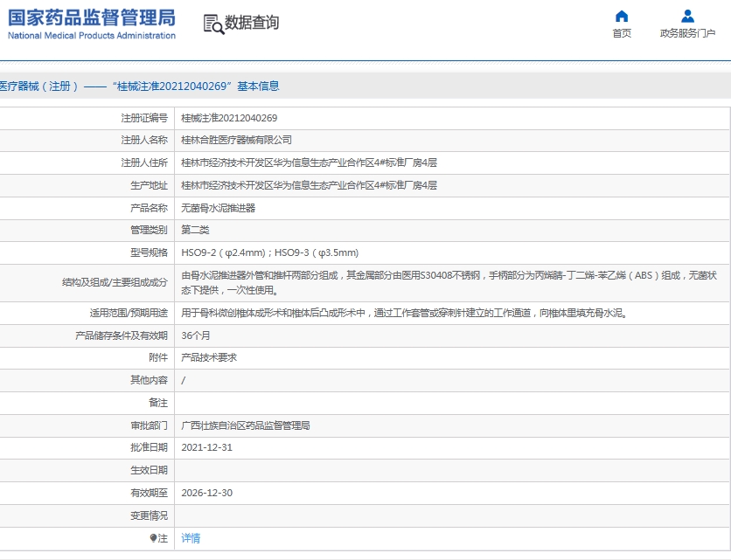This screenshot has height=560, width=731.
Task: Click the 变更情况 label
Action: 149,516
